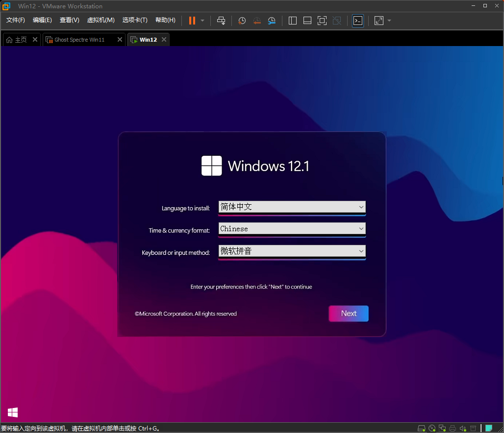
Task: Show or hide the library sidebar
Action: (293, 21)
